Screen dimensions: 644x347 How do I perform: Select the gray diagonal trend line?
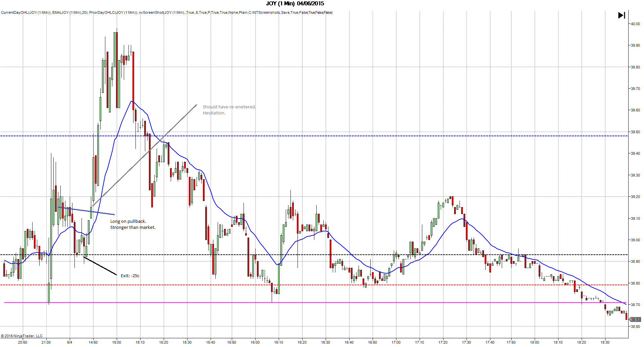(145, 155)
